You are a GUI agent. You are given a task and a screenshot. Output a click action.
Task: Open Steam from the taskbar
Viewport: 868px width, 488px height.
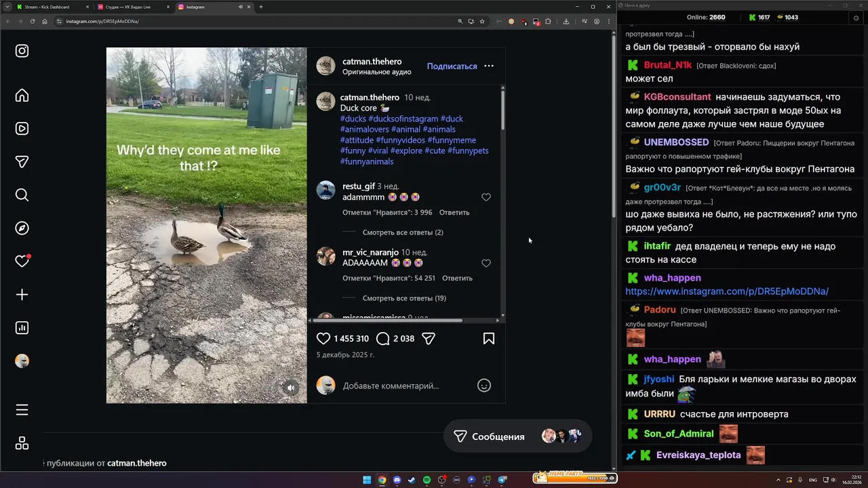(412, 480)
